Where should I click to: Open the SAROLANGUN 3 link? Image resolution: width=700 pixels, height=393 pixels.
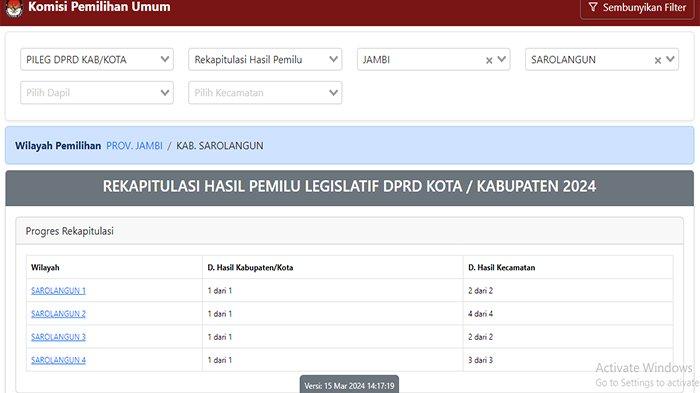[x=58, y=337]
